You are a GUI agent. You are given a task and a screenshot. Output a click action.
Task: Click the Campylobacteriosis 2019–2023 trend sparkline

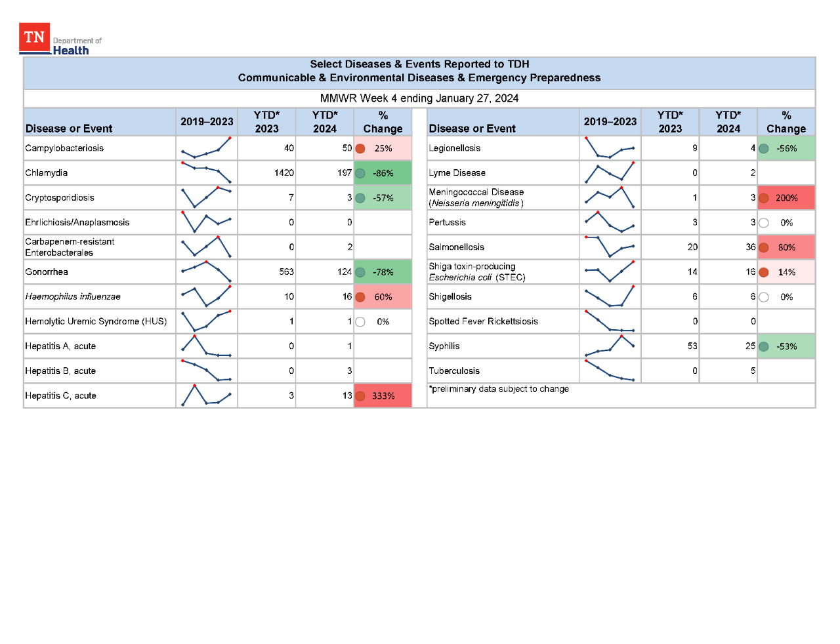pos(206,148)
